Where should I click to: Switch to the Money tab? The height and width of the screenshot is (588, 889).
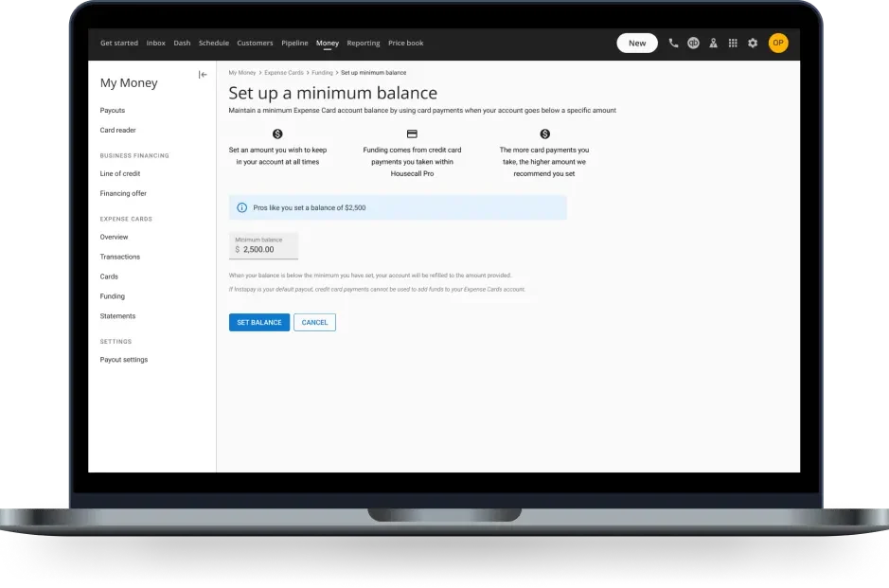pyautogui.click(x=327, y=43)
